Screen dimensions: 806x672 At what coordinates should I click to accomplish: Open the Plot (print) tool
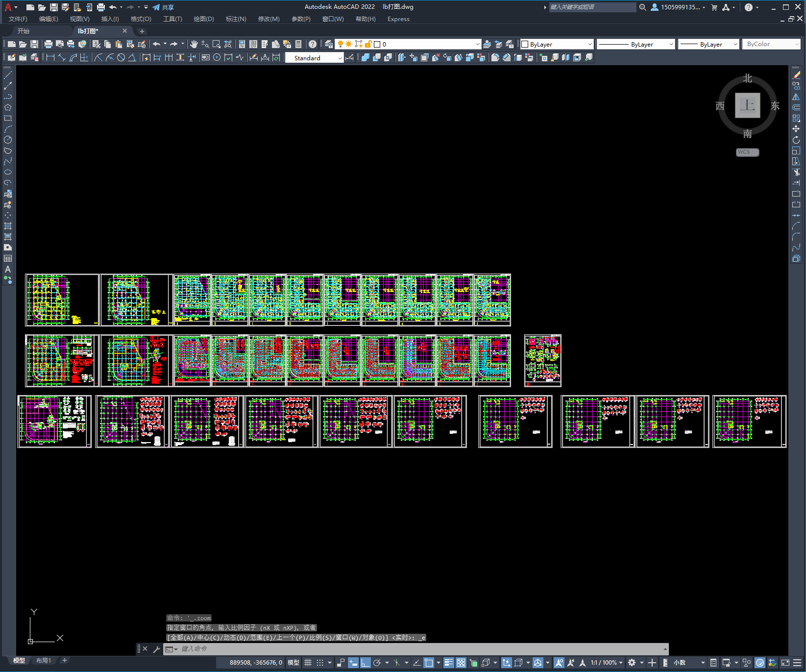(49, 44)
